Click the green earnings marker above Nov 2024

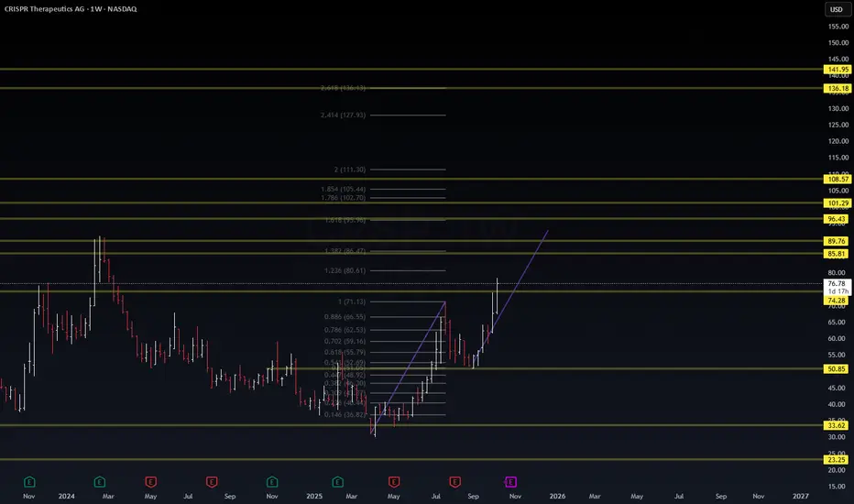272,482
